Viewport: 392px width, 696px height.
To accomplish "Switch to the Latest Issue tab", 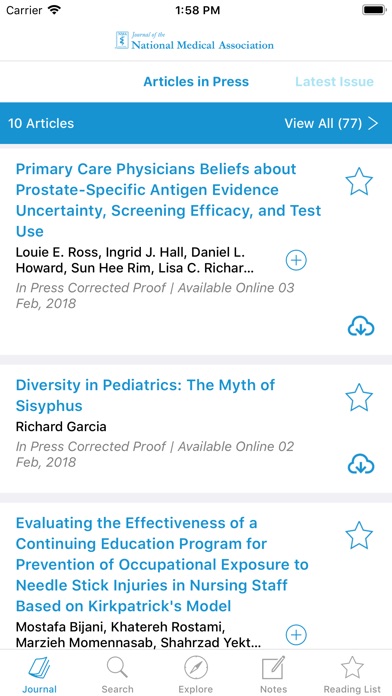I will (x=334, y=82).
